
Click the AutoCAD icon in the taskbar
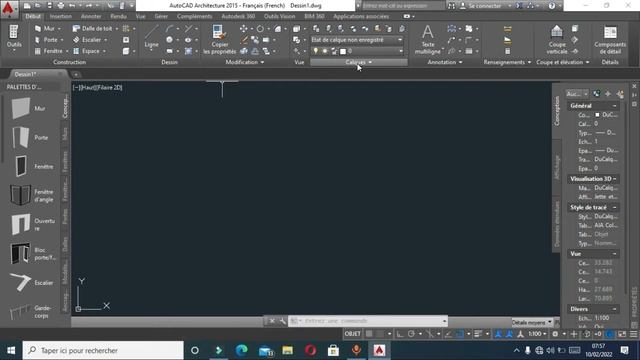point(379,350)
